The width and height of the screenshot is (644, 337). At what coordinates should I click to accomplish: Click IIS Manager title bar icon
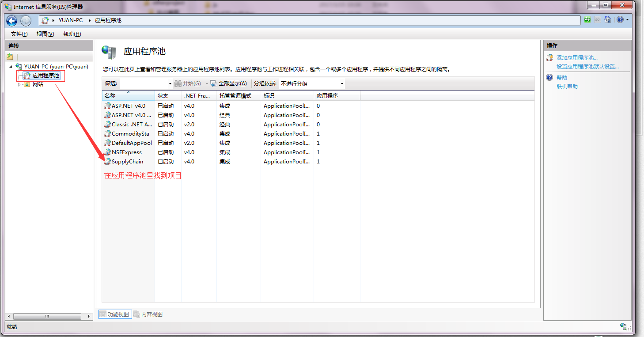[8, 7]
